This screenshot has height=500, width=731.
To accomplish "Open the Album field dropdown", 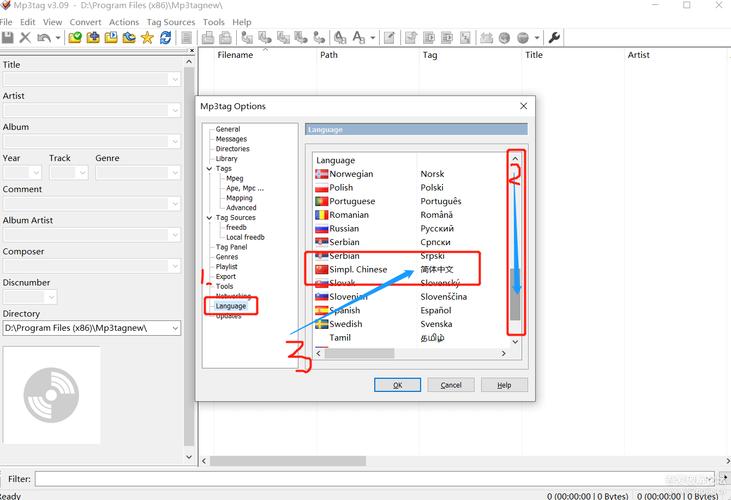I will click(175, 142).
